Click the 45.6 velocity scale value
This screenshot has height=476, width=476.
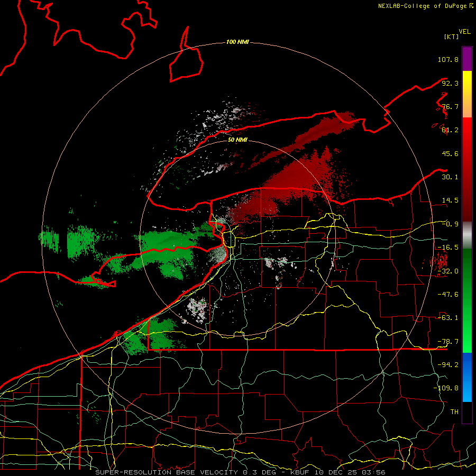click(450, 153)
